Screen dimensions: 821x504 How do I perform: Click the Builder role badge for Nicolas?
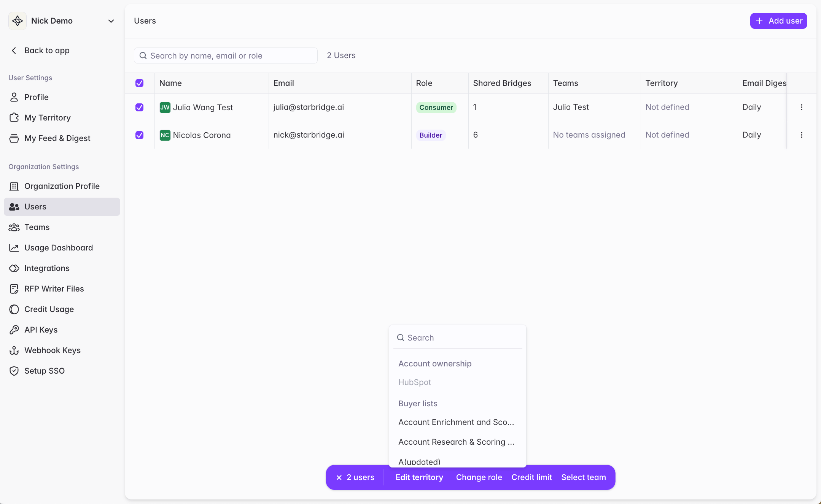(431, 135)
